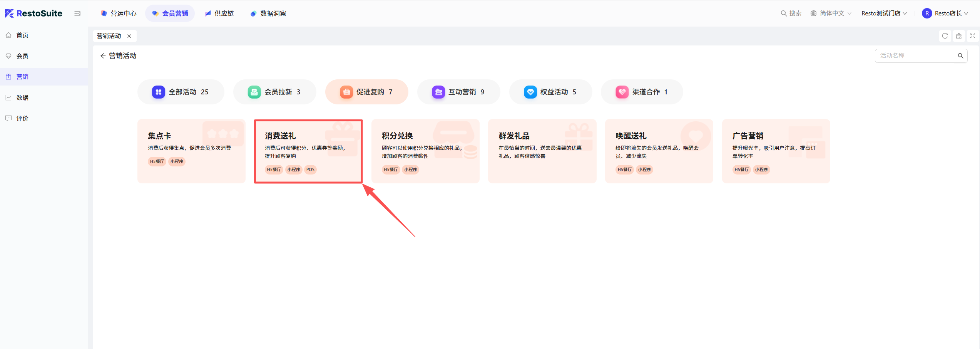Click the RestoSuite logo
Viewport: 980px width, 349px height.
(33, 13)
